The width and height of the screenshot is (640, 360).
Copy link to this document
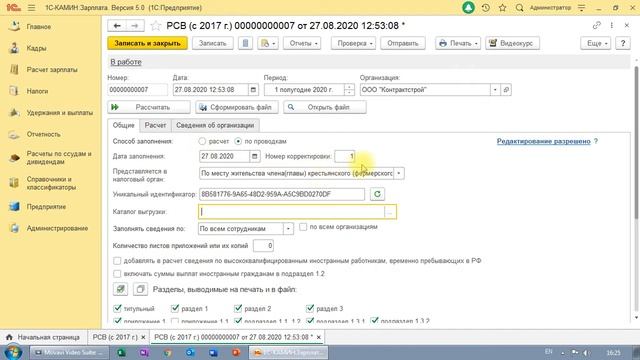[x=597, y=25]
